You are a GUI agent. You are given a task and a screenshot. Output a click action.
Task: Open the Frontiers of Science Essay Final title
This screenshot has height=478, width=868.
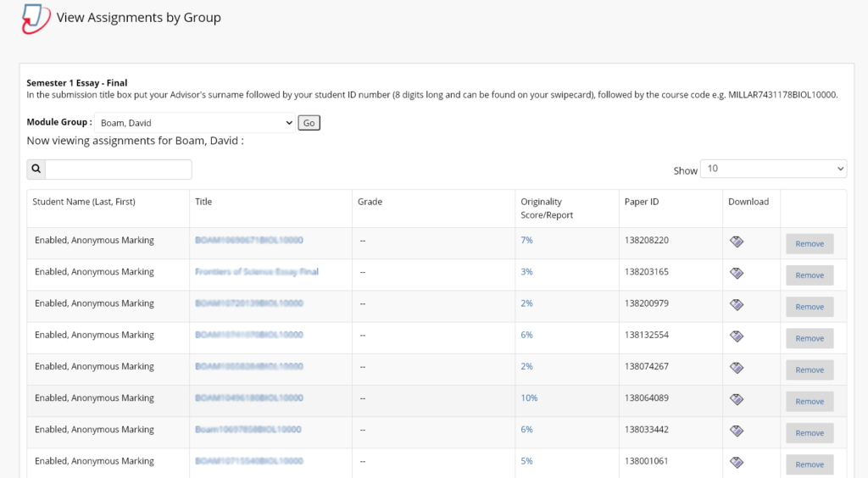click(x=257, y=272)
